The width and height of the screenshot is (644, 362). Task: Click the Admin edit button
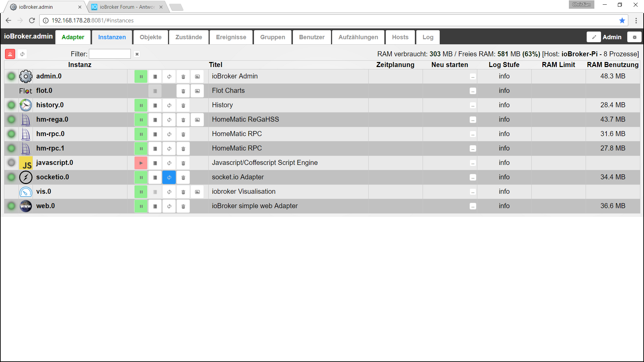pyautogui.click(x=594, y=37)
